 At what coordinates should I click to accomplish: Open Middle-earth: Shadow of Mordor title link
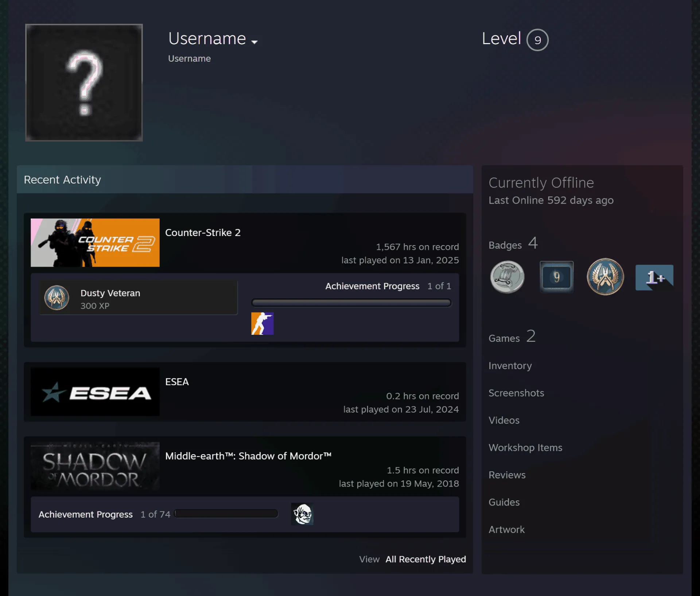248,456
